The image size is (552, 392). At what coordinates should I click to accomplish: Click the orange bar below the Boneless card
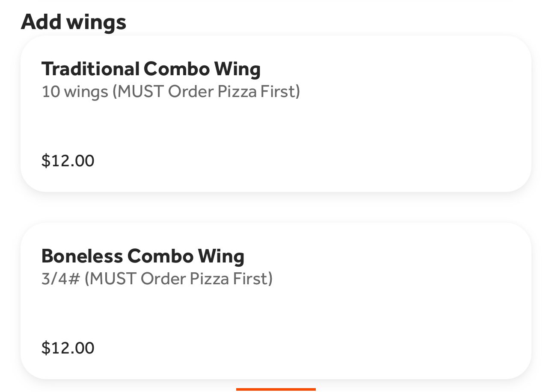click(x=276, y=389)
